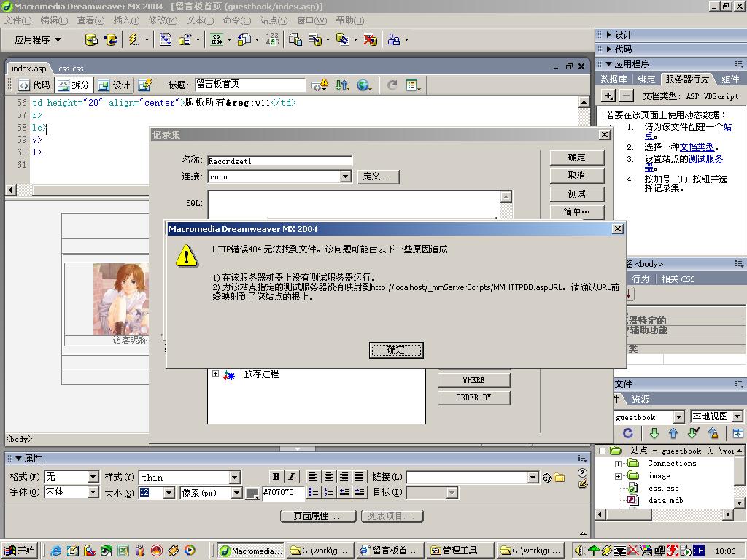Click the Live Data view icon
Image resolution: width=747 pixels, height=560 pixels.
145,85
